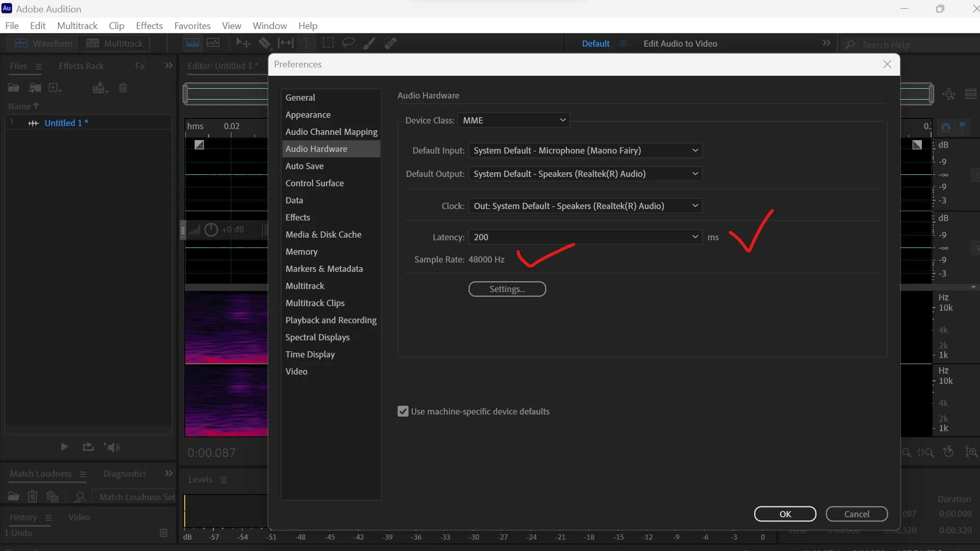Open the Clock dropdown
The image size is (980, 551).
pos(585,206)
